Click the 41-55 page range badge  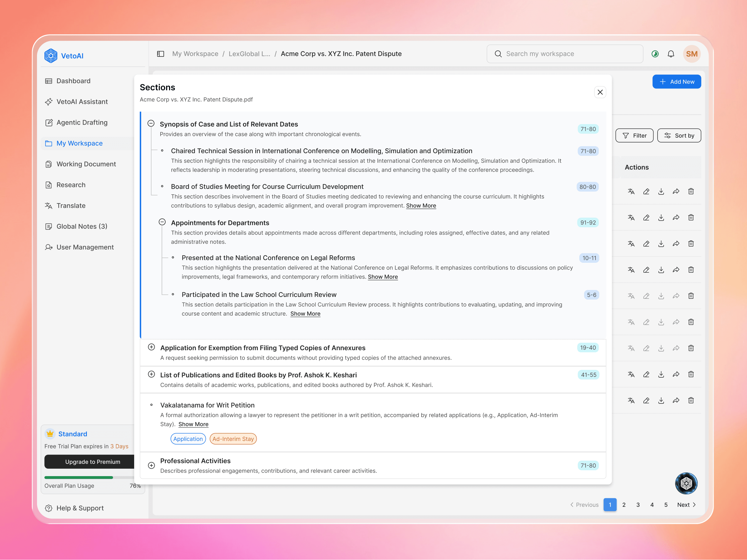pyautogui.click(x=588, y=375)
